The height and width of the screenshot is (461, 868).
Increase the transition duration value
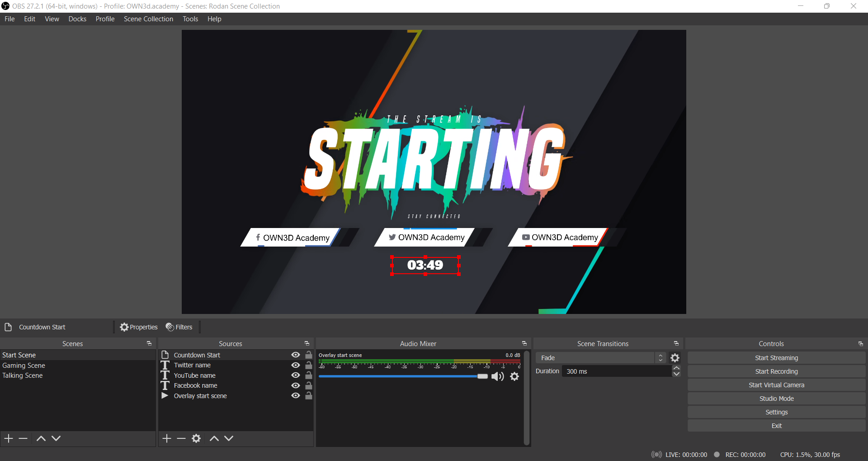point(676,368)
